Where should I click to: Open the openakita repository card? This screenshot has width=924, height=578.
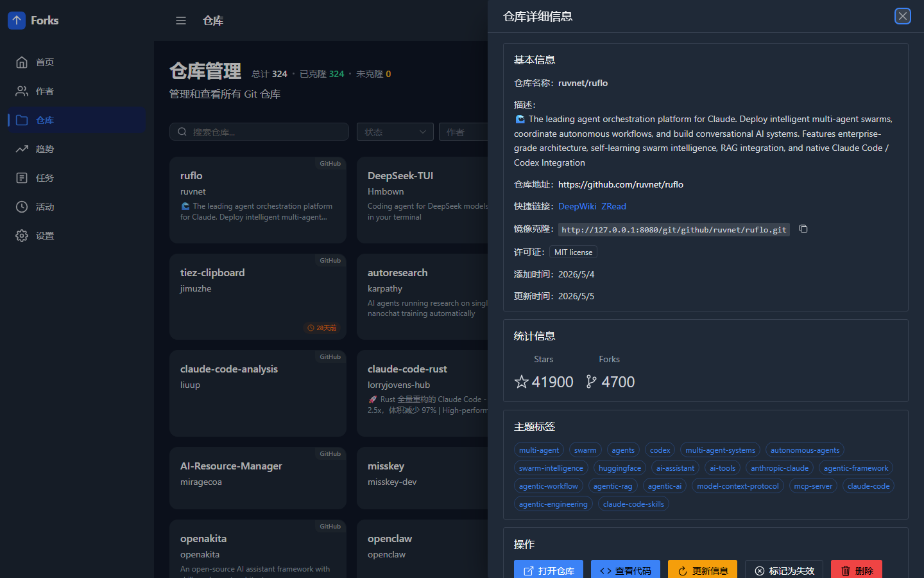click(x=258, y=549)
